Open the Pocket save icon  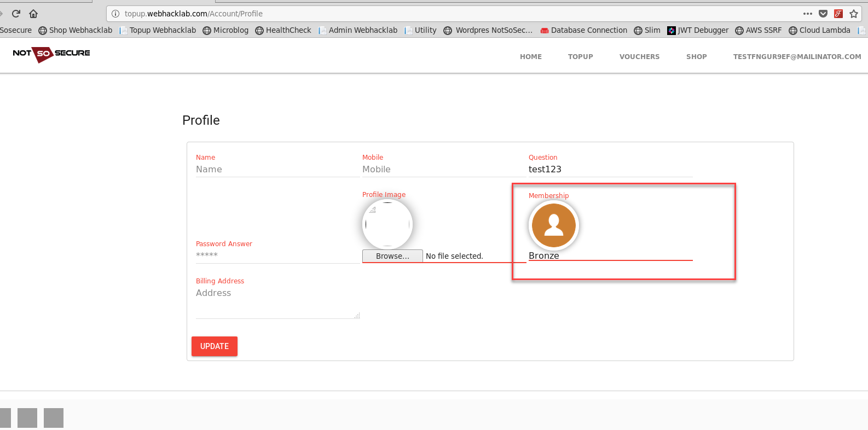pyautogui.click(x=823, y=14)
